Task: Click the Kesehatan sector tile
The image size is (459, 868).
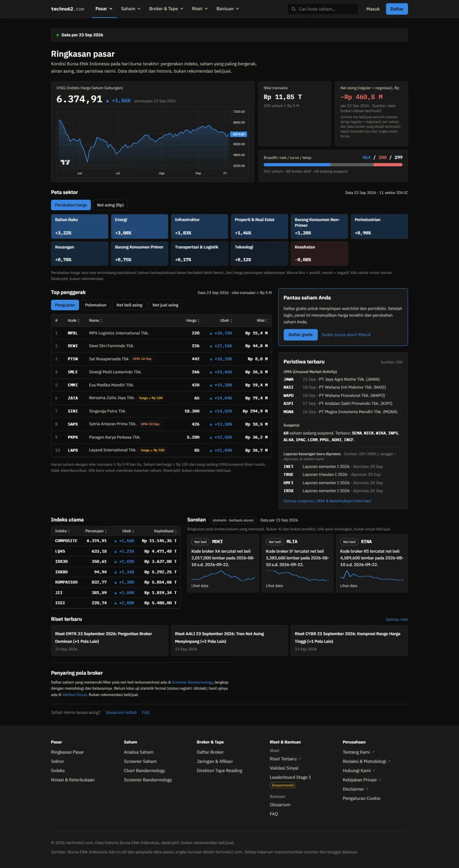Action: click(319, 253)
